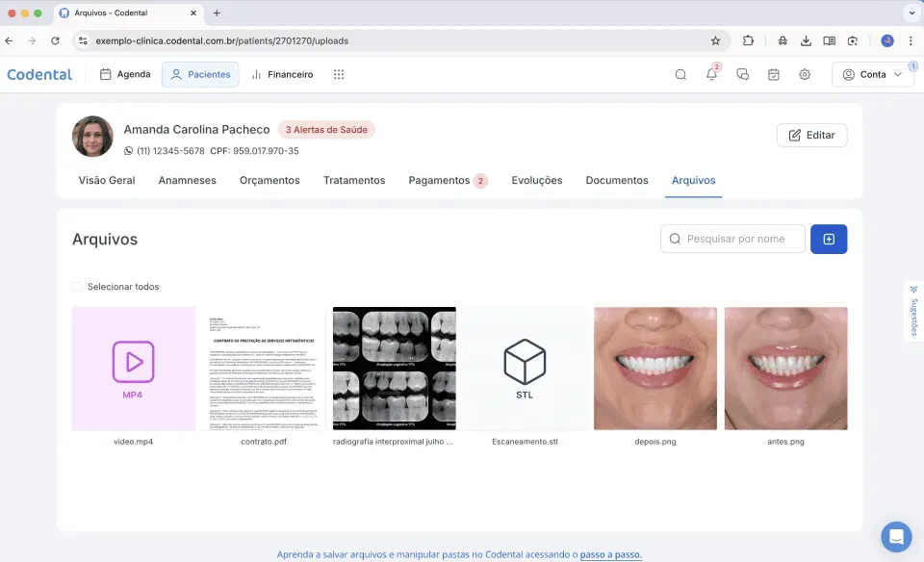The image size is (924, 562).
Task: Open the Financeiro section
Action: tap(282, 74)
